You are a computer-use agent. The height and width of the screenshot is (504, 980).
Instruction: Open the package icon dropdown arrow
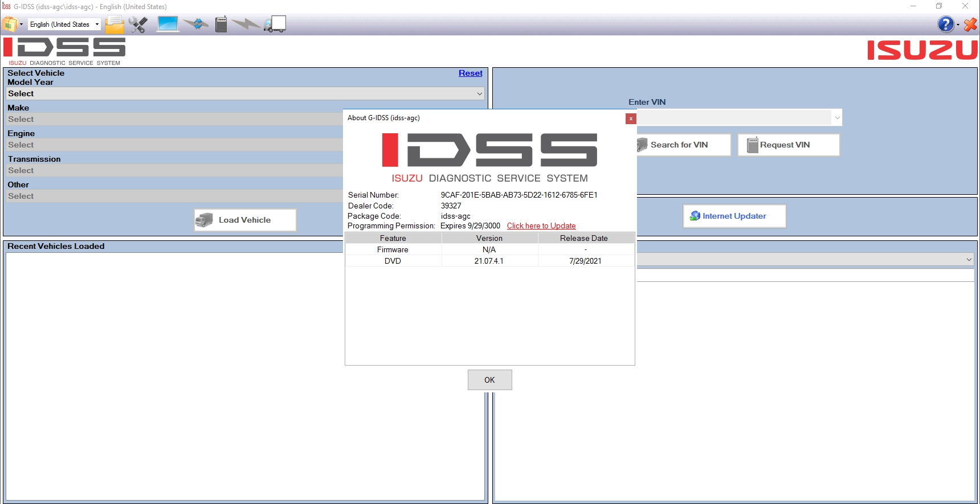pos(22,24)
